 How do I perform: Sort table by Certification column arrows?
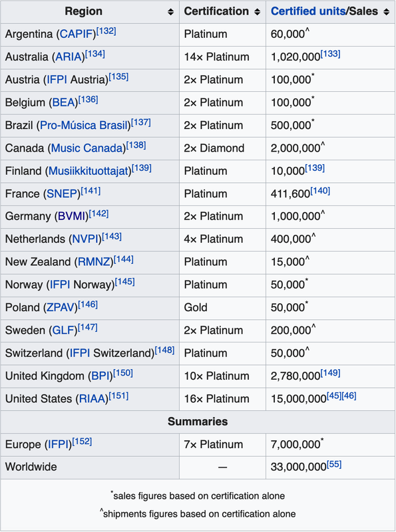click(258, 12)
